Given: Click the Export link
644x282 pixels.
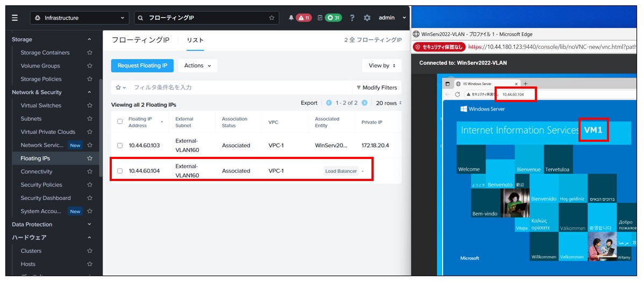Looking at the screenshot, I should point(309,103).
